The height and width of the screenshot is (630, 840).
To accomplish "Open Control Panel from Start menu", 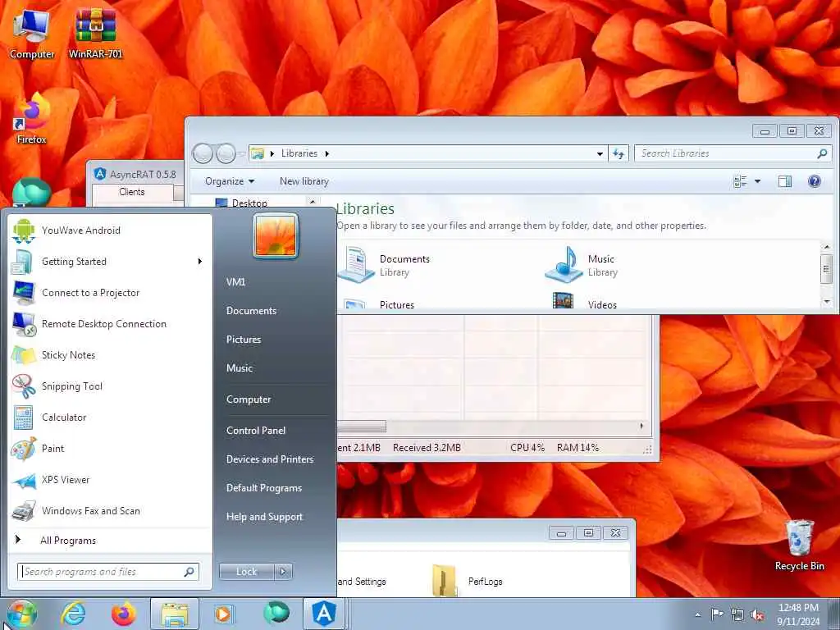I will pyautogui.click(x=256, y=430).
